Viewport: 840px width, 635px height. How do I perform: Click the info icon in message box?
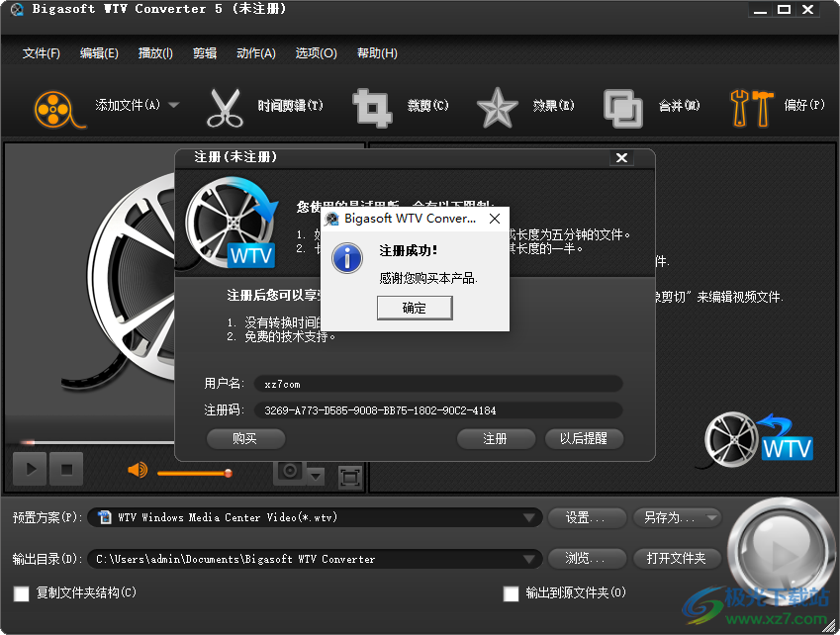pyautogui.click(x=347, y=258)
